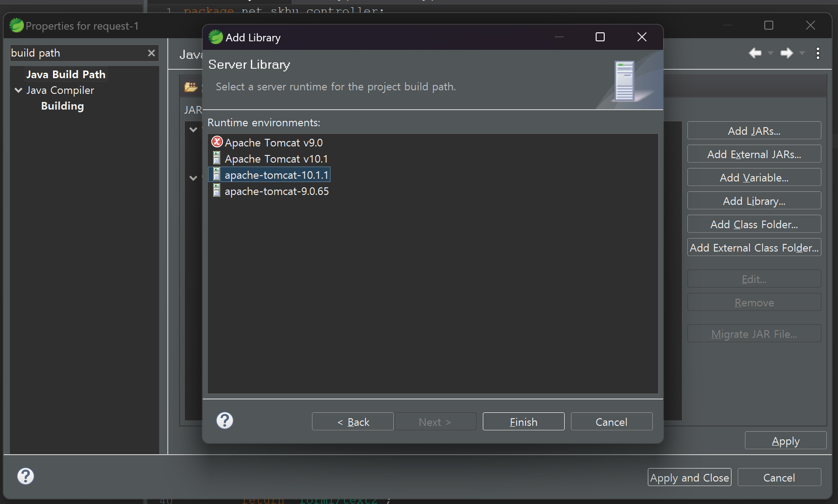Click Add External JARs... button

tap(754, 154)
